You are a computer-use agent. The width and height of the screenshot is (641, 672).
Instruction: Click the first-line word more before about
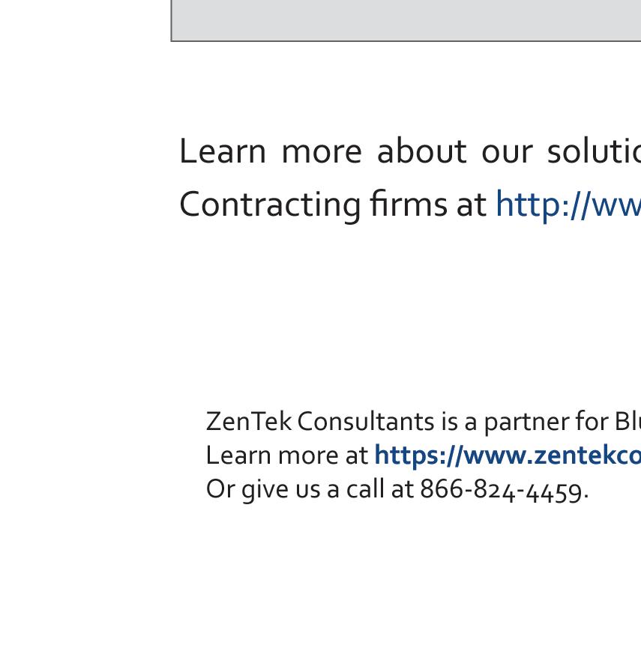322,153
